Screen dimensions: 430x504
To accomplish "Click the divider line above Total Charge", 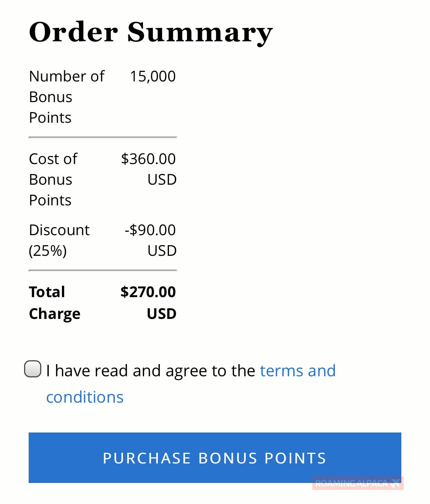I will click(102, 270).
